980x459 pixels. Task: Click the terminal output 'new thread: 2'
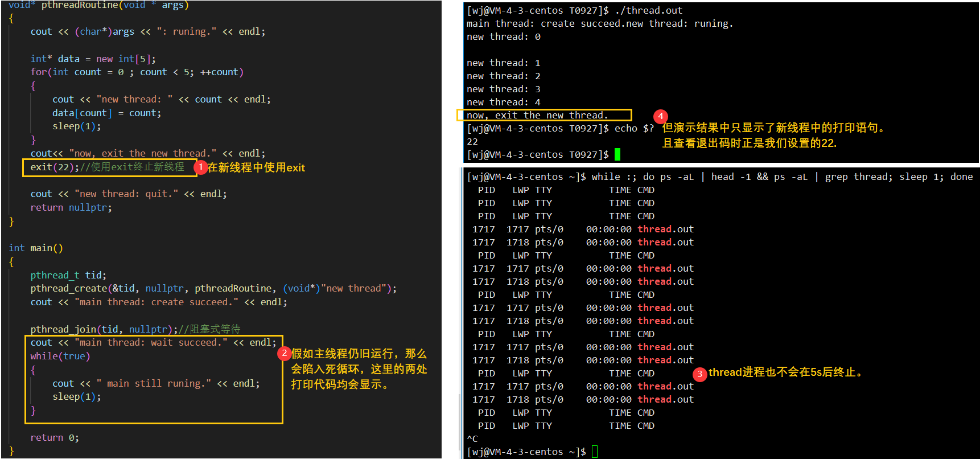504,76
